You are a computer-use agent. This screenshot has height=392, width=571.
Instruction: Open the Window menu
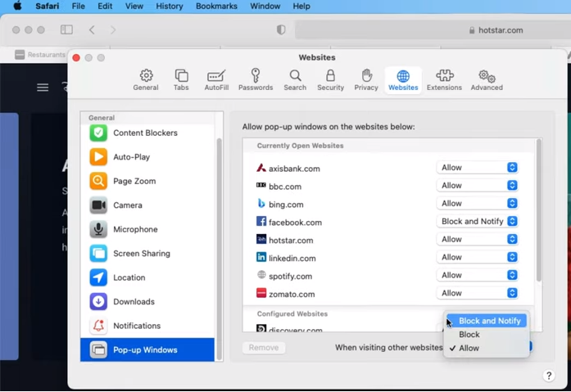coord(265,7)
